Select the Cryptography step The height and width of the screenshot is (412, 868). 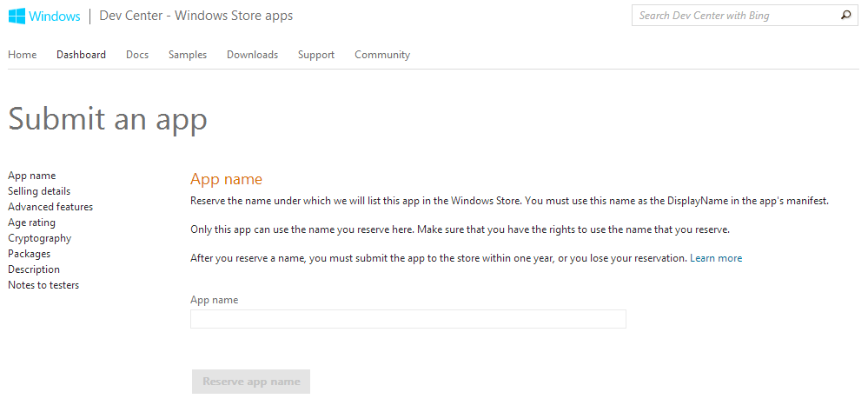(39, 238)
